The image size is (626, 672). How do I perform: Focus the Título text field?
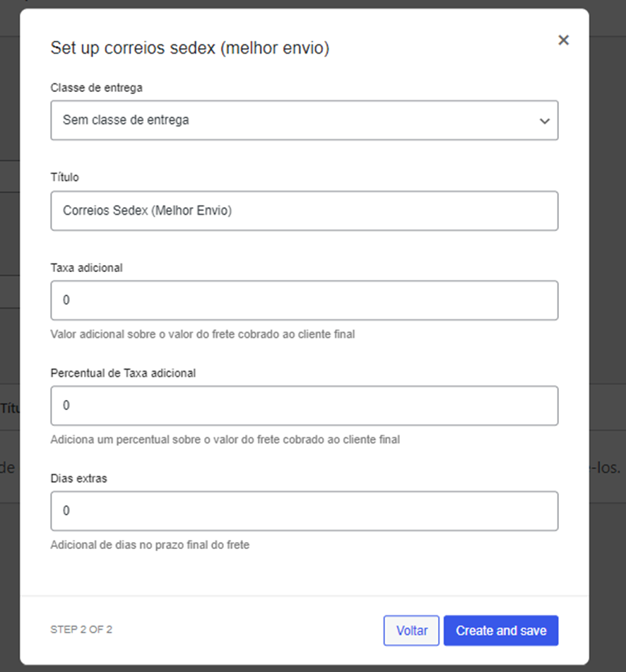click(x=304, y=211)
